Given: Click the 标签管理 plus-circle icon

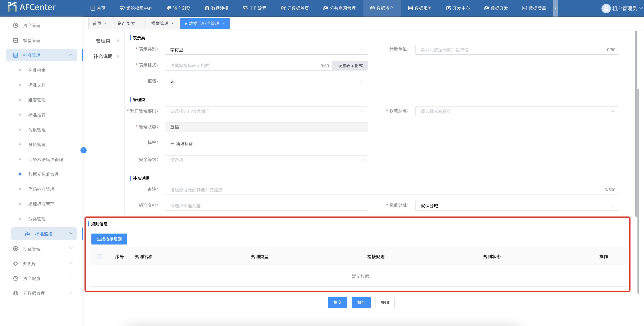Looking at the screenshot, I should (16, 249).
